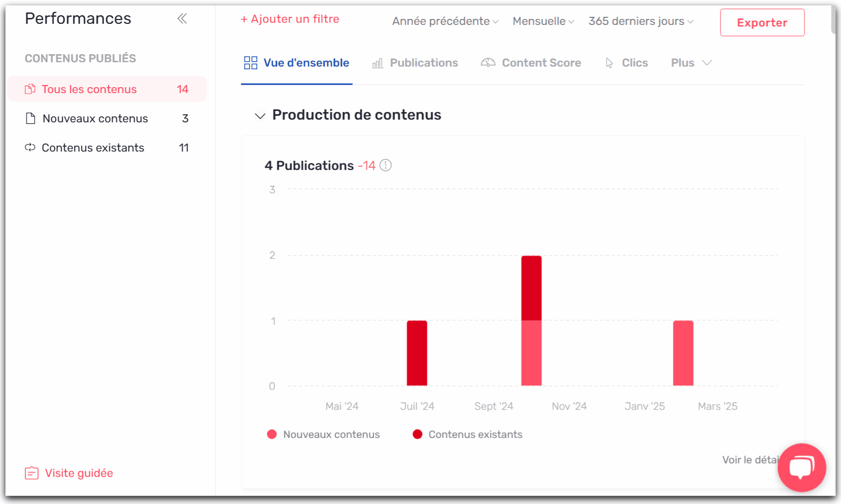Click the Content Score gauge icon
The height and width of the screenshot is (504, 841).
[x=488, y=63]
